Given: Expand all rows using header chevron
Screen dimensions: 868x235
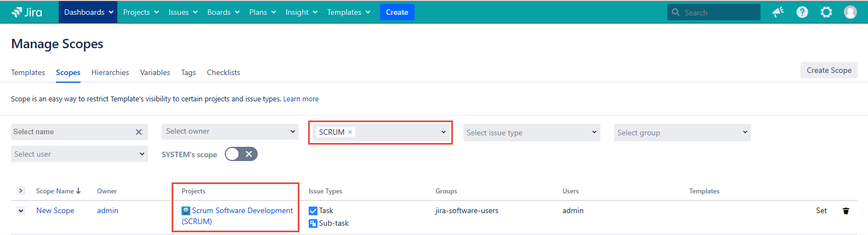Looking at the screenshot, I should pyautogui.click(x=21, y=191).
